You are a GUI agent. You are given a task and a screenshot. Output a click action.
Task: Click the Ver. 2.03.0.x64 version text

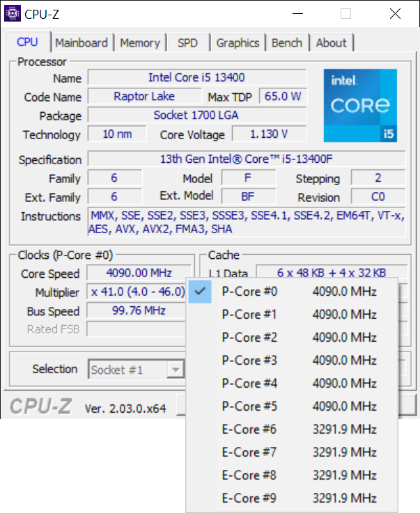point(125,409)
